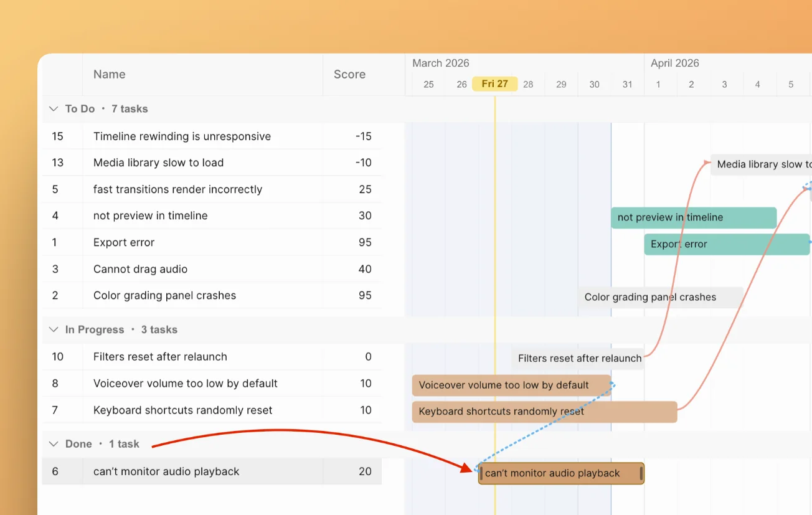Click left resize handle of audio playback bar
The image size is (812, 515).
pos(481,473)
